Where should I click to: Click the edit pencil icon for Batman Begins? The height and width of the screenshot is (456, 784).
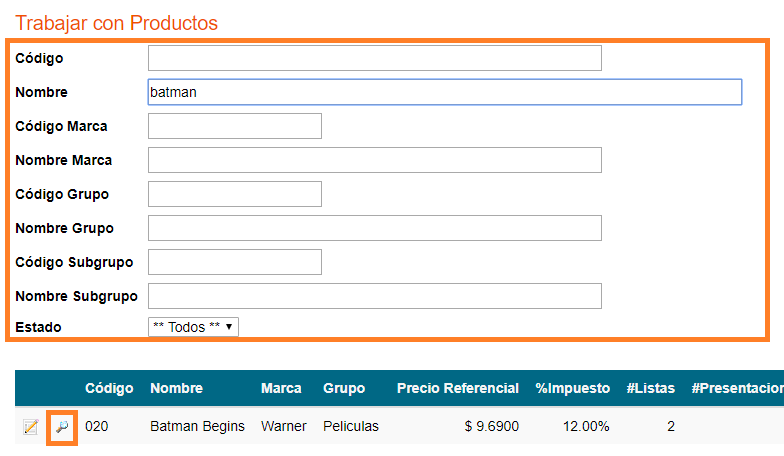pyautogui.click(x=31, y=426)
